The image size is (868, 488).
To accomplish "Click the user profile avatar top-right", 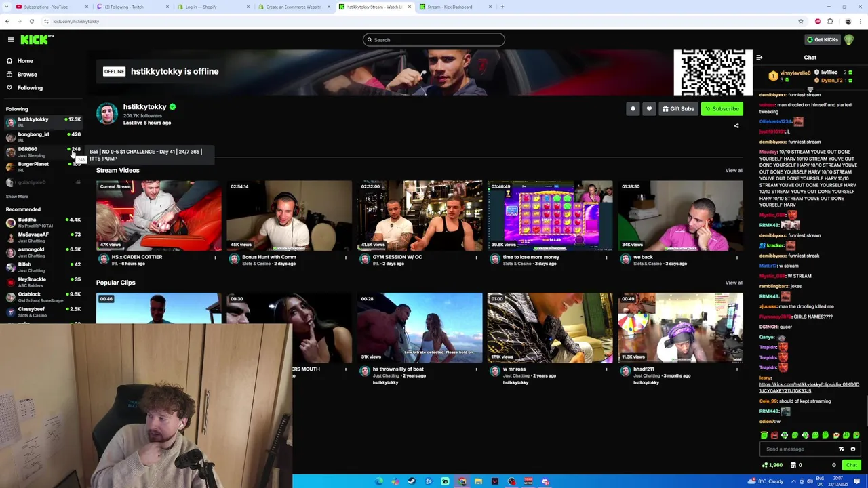I will pyautogui.click(x=848, y=40).
